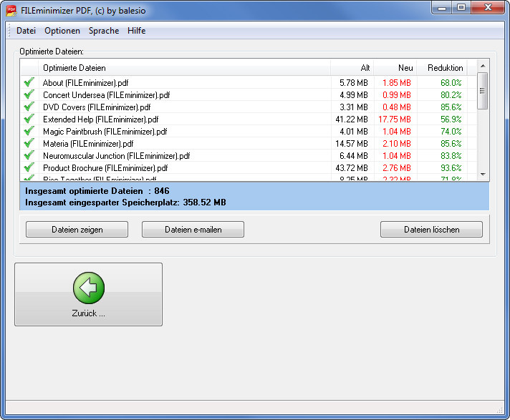
Task: Sort by the Neu column header
Action: click(395, 68)
